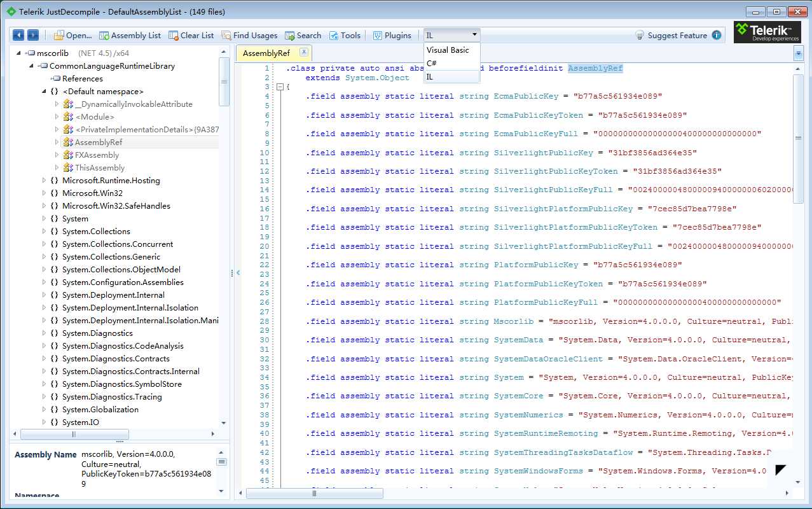This screenshot has width=812, height=509.
Task: Expand the Microsoft.Runtime.Hosting namespace
Action: pos(44,180)
